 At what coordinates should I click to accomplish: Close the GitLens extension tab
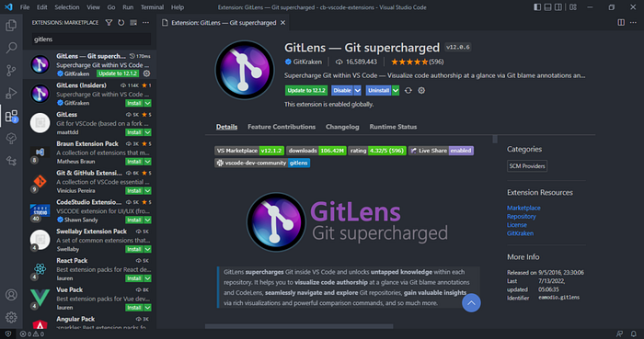click(282, 23)
